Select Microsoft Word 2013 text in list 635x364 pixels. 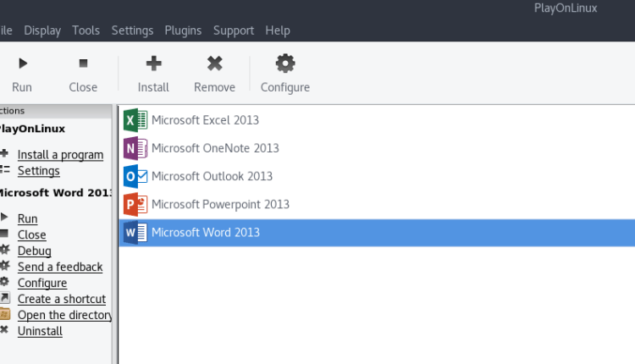click(206, 233)
